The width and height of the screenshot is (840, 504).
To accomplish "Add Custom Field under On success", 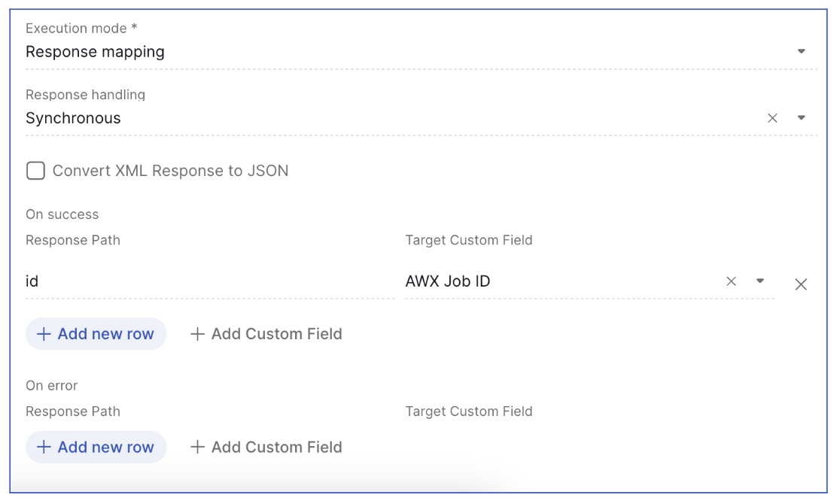I will 266,334.
